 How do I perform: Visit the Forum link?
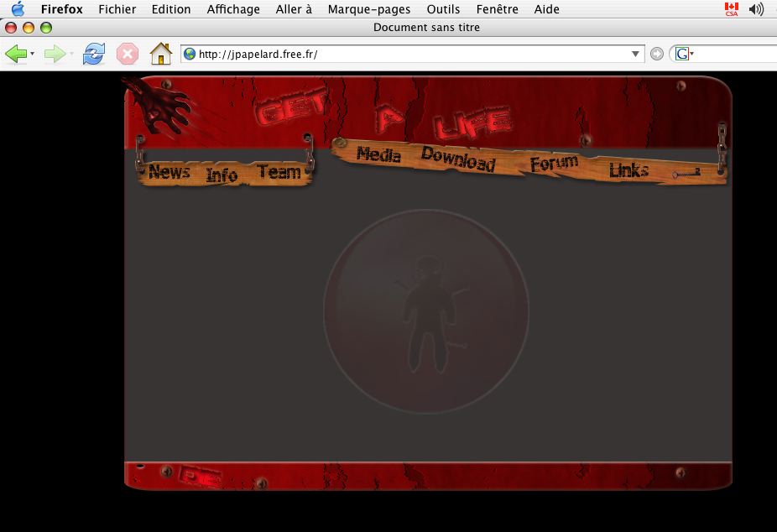(554, 163)
